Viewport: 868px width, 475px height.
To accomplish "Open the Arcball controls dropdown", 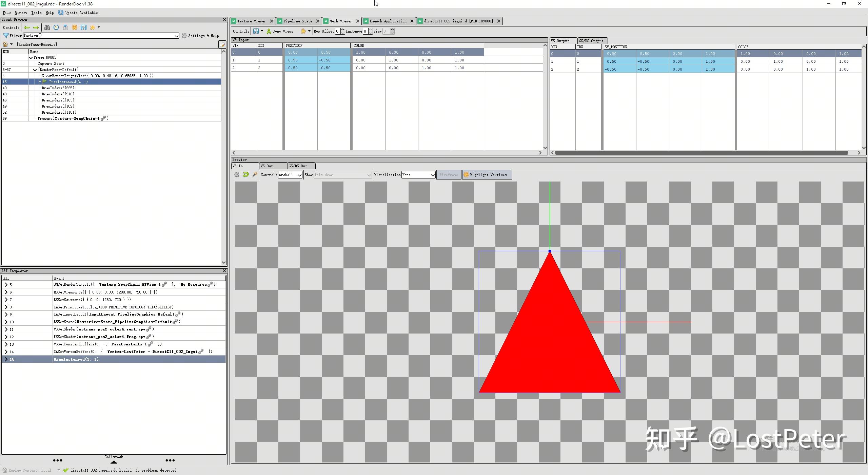I will click(x=290, y=175).
